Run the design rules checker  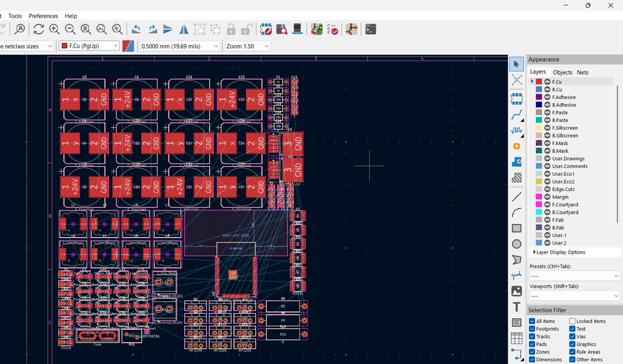(x=333, y=30)
